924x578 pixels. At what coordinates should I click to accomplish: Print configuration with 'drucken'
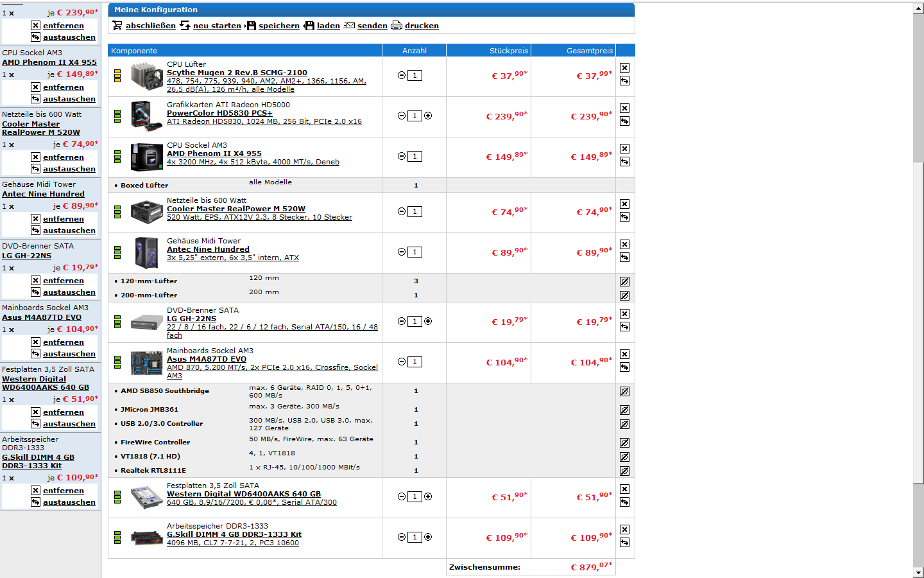(x=422, y=26)
